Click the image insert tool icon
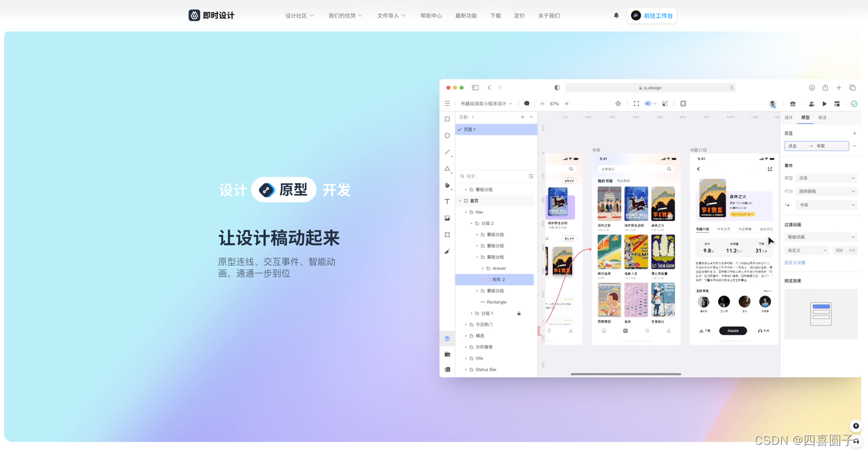The image size is (868, 453). tap(447, 218)
